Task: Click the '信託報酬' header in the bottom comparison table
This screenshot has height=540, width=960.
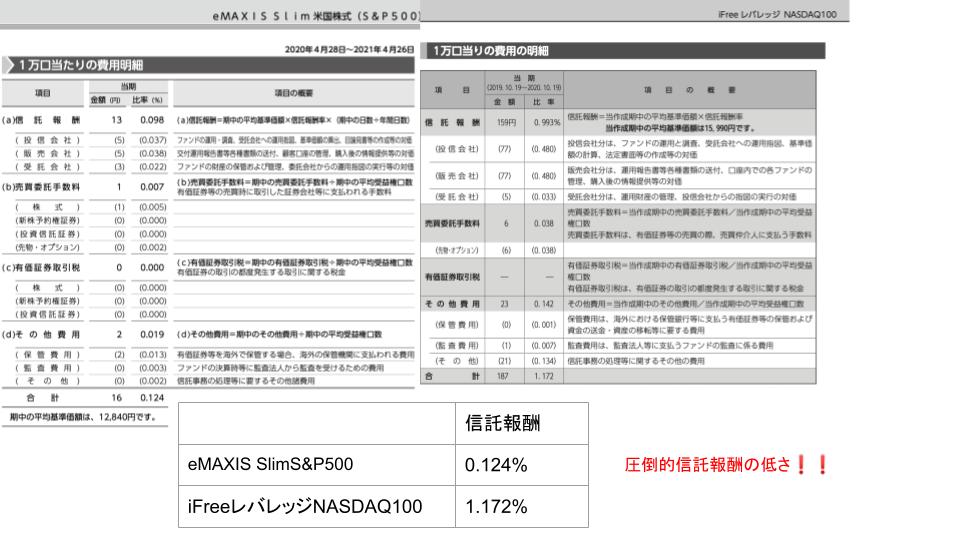Action: pos(503,423)
